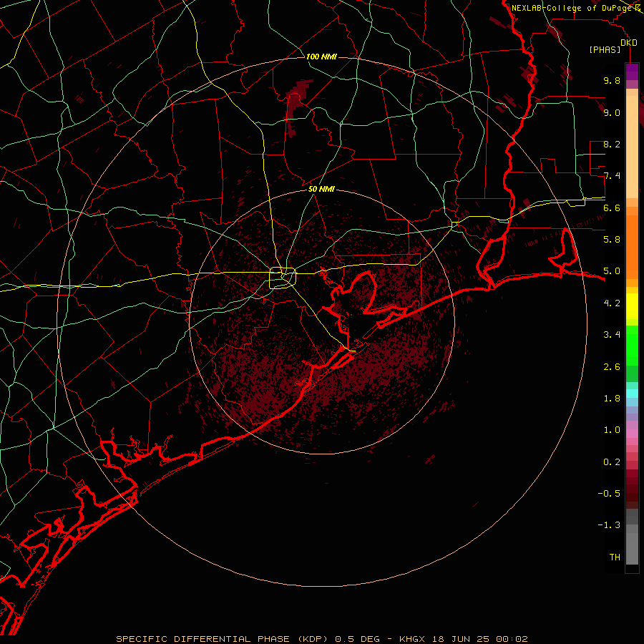This screenshot has height=644, width=644.
Task: Click the DKD product code label
Action: click(x=629, y=42)
